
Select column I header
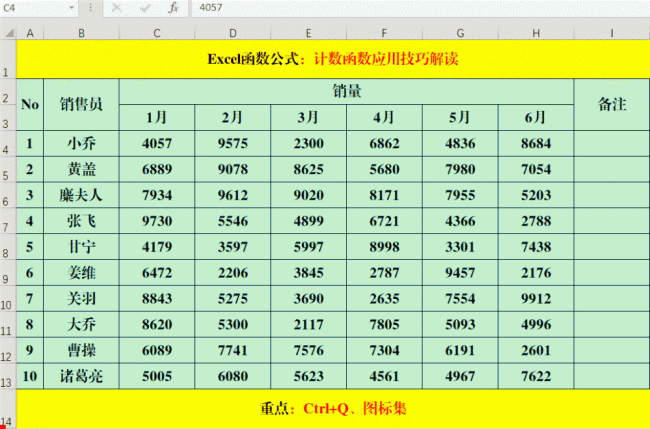(x=612, y=33)
